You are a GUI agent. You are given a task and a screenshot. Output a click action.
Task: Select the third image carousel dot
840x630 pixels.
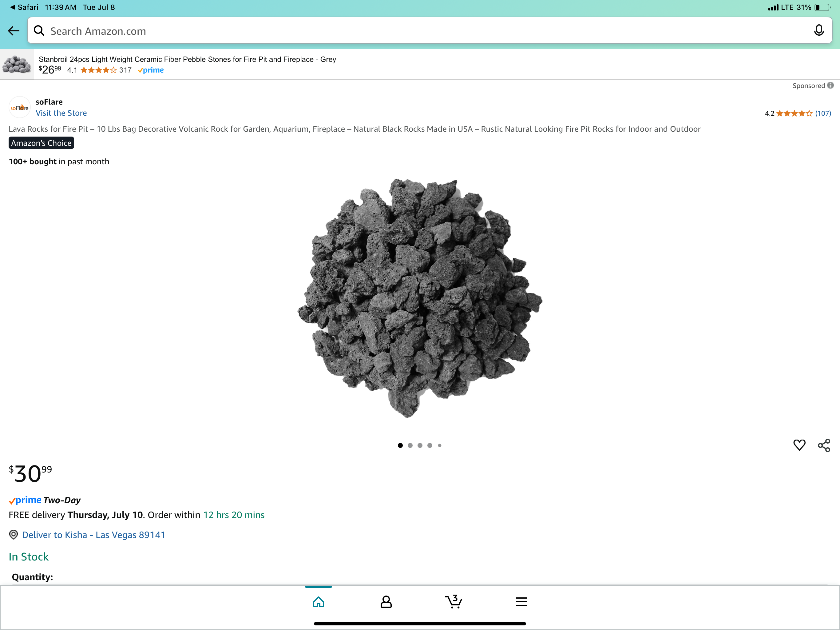pyautogui.click(x=420, y=445)
